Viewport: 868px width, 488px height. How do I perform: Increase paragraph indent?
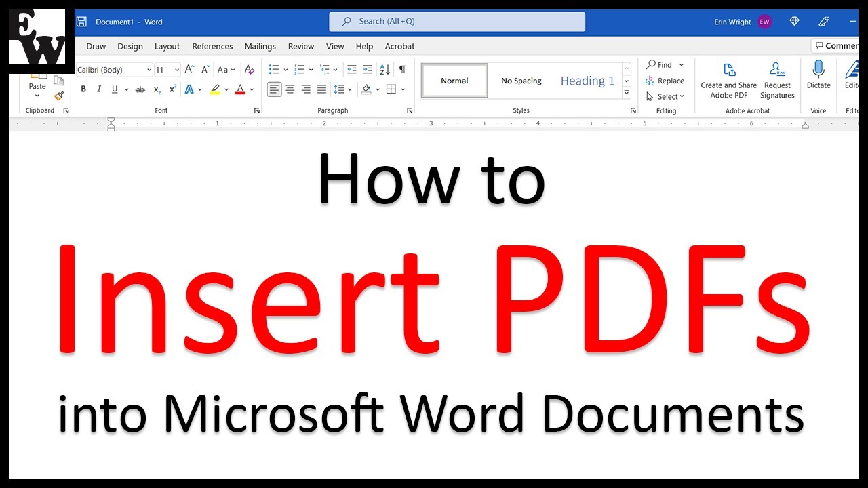368,69
